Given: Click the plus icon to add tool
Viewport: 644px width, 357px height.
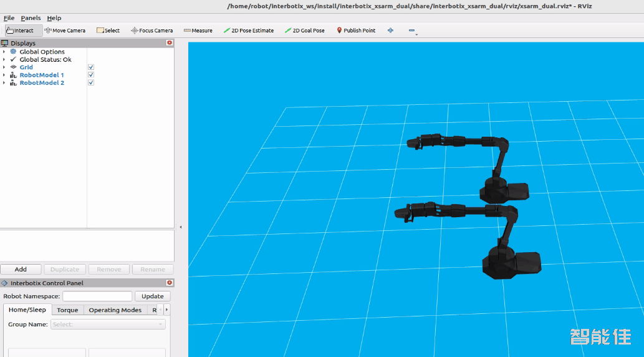Looking at the screenshot, I should coord(390,31).
